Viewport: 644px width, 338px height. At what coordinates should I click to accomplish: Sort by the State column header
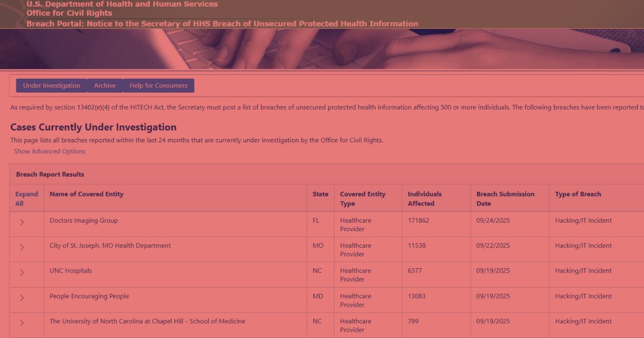(320, 194)
